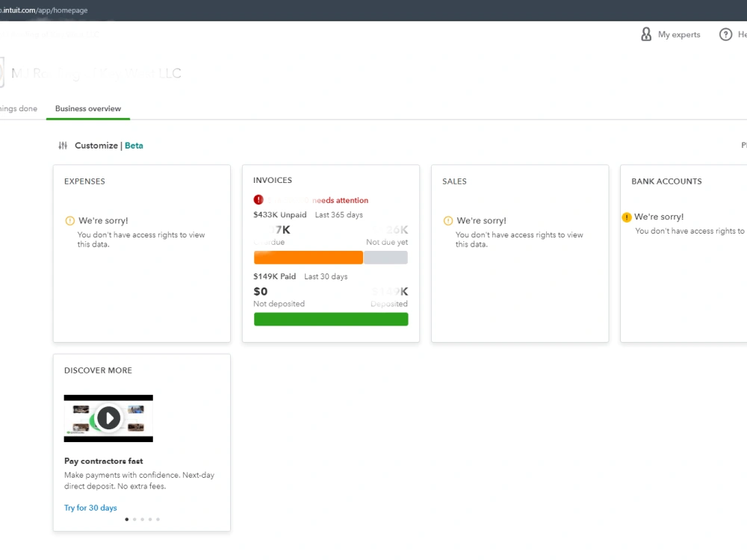
Task: Select the first carousel dot
Action: pyautogui.click(x=127, y=520)
